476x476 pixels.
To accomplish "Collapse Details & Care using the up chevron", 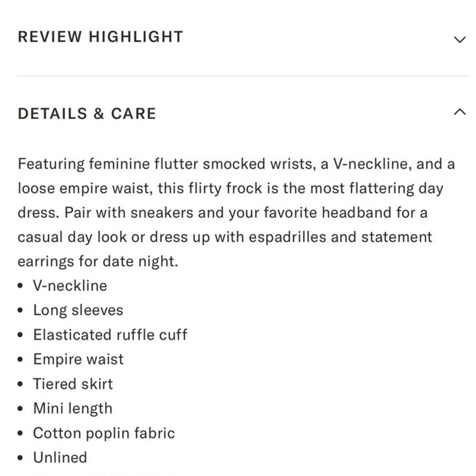I will click(x=459, y=112).
